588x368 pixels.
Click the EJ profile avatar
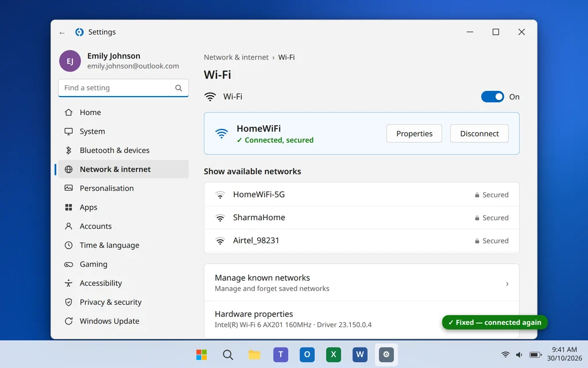(x=69, y=61)
